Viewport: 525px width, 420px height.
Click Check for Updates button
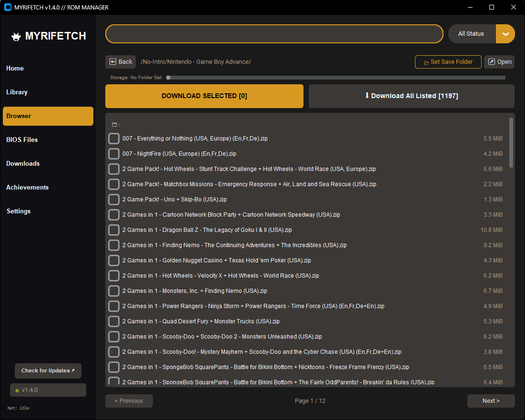click(48, 371)
